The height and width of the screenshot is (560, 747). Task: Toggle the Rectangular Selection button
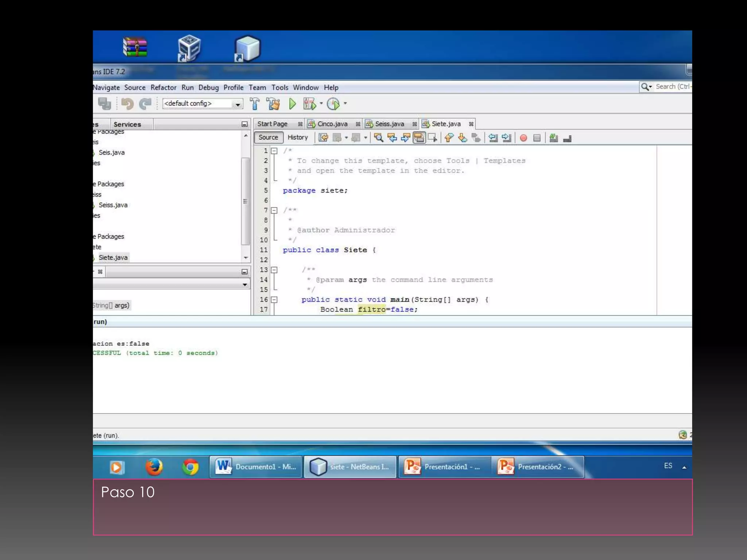pyautogui.click(x=433, y=138)
